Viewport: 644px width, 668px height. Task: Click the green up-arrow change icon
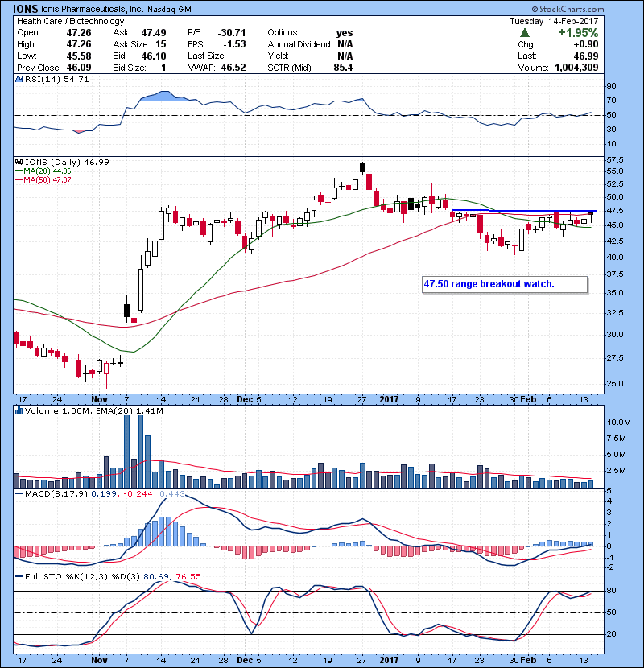coord(525,32)
